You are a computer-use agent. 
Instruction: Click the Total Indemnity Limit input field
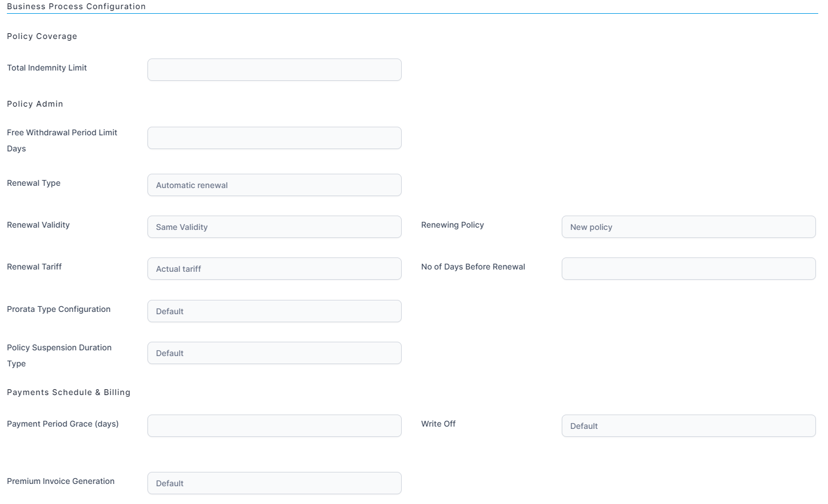coord(274,70)
